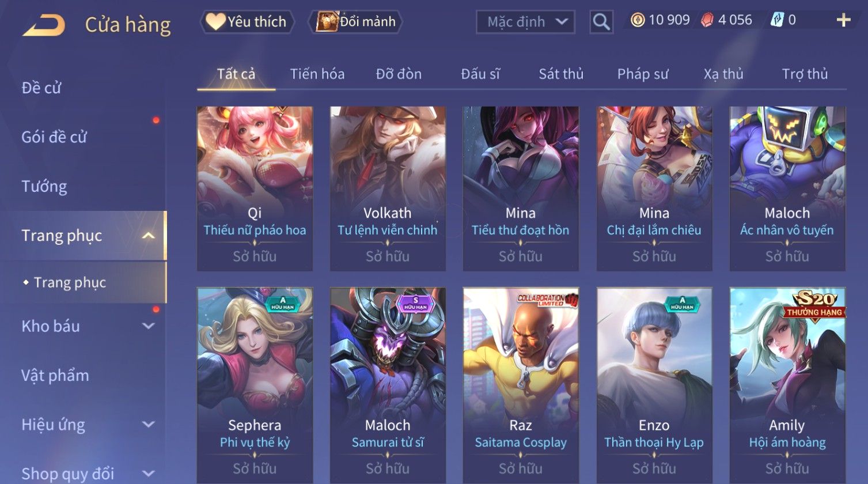Select Qi Thiếu nữ pháo hoa skin
Image resolution: width=868 pixels, height=484 pixels.
(255, 188)
